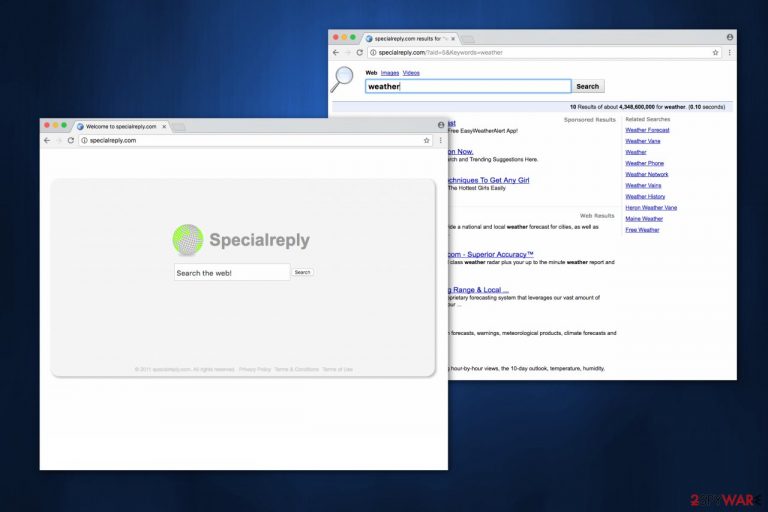This screenshot has width=768, height=512.
Task: Open 'Heron Weather Vane' related search
Action: [651, 208]
